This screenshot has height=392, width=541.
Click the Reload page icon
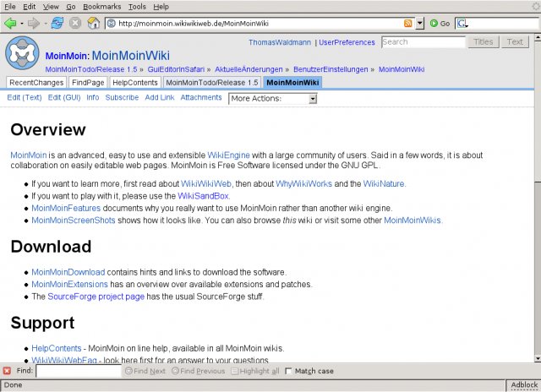57,23
